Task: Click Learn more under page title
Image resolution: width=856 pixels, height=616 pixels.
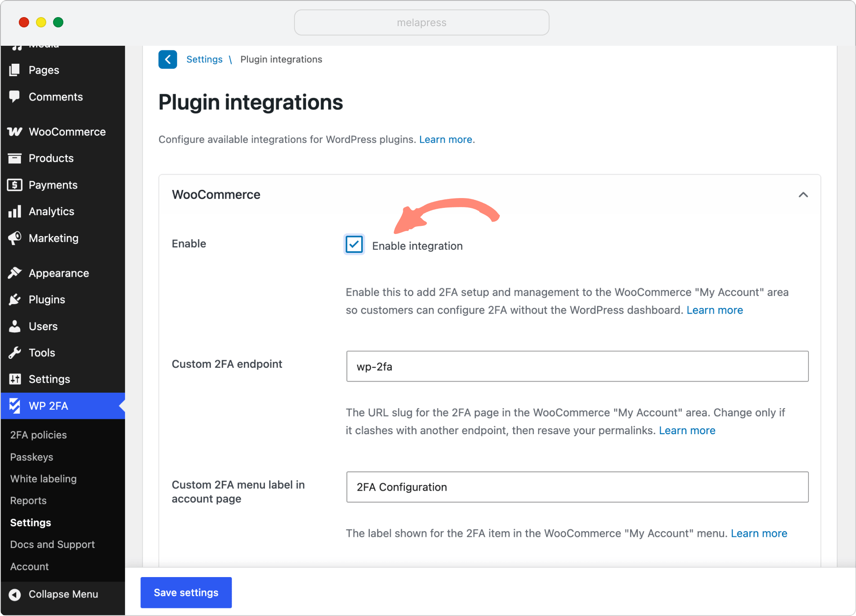Action: pos(446,139)
